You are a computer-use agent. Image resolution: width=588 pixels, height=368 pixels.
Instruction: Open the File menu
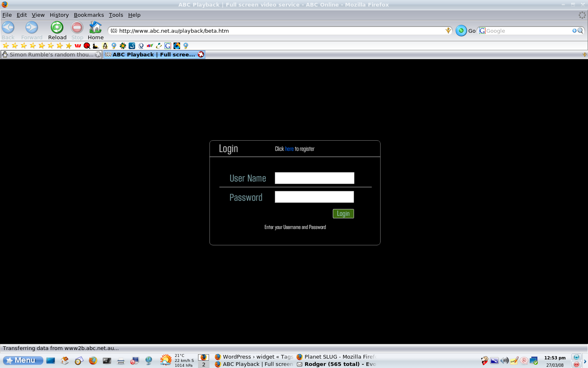tap(7, 15)
